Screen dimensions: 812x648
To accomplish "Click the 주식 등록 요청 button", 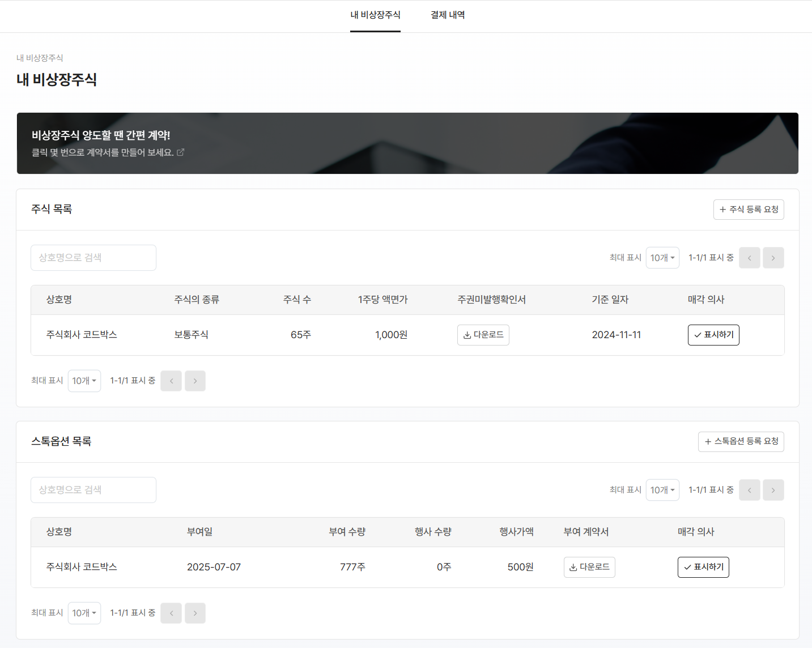I will [749, 210].
